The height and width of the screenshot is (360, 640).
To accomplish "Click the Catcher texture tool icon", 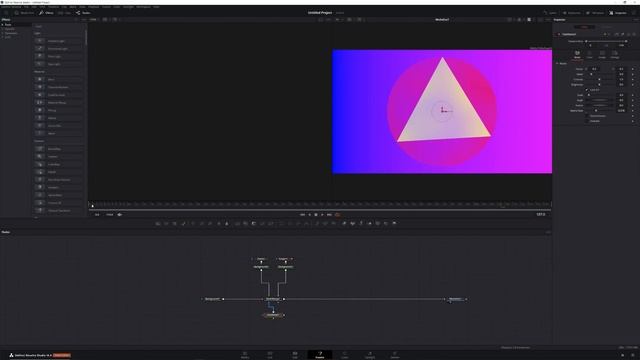I will pos(40,157).
